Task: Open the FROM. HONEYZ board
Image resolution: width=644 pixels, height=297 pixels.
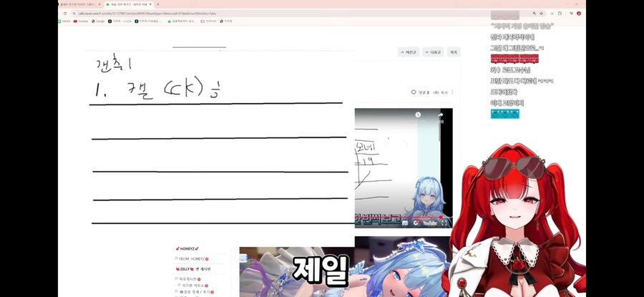Action: pyautogui.click(x=190, y=258)
